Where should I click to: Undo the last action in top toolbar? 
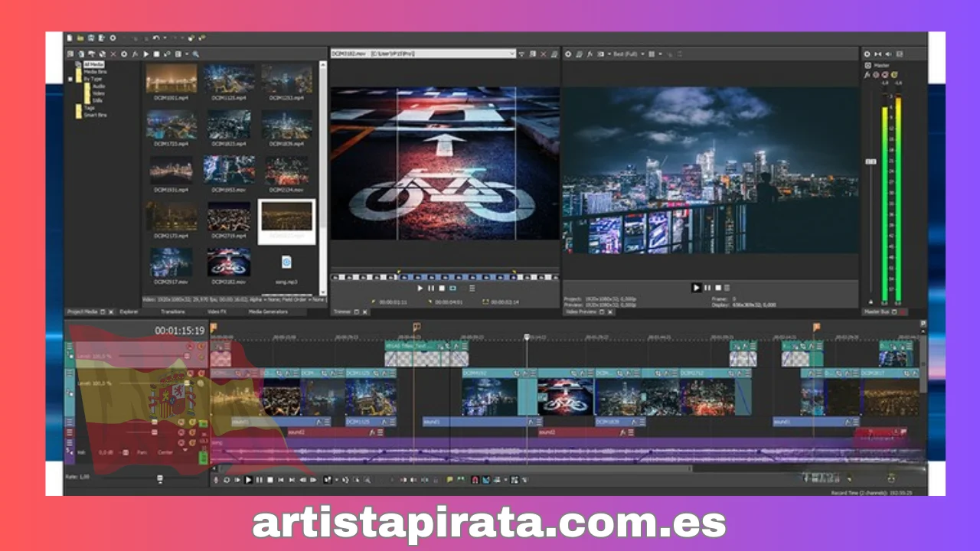(156, 37)
